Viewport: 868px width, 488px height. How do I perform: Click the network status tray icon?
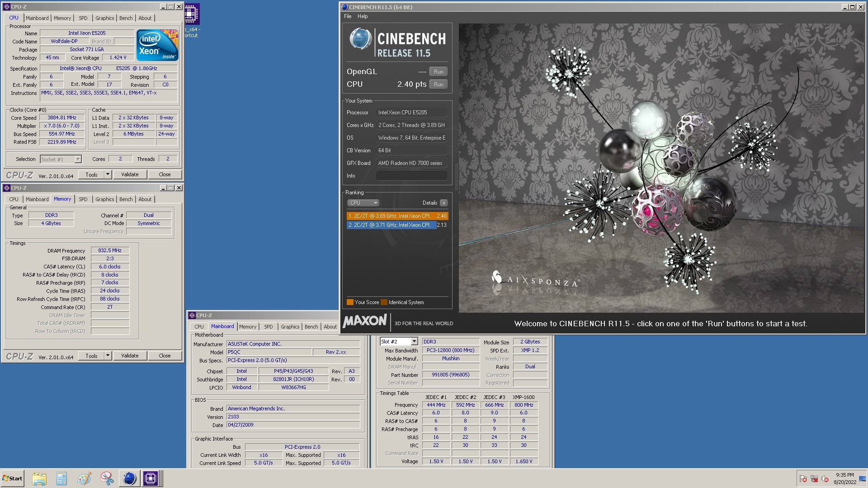[814, 479]
